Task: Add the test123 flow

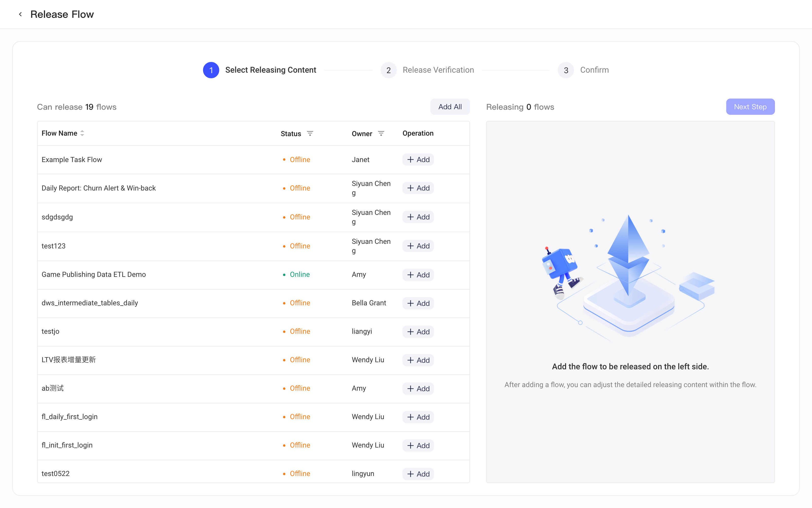Action: (x=418, y=246)
